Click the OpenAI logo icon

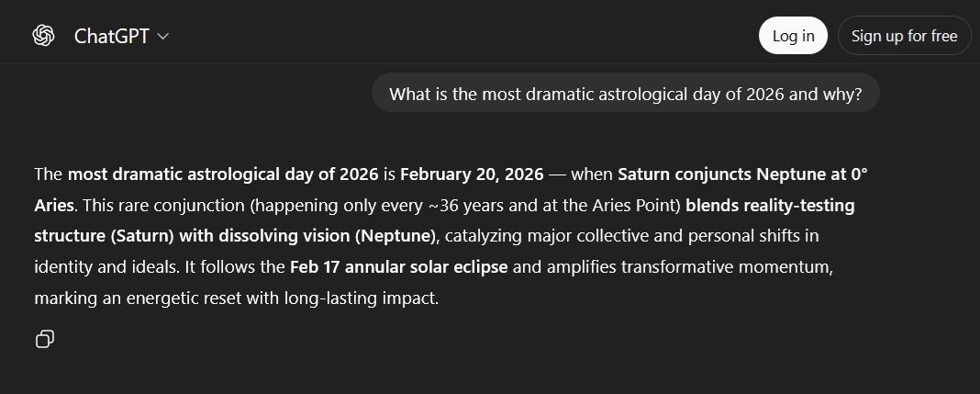tap(43, 36)
